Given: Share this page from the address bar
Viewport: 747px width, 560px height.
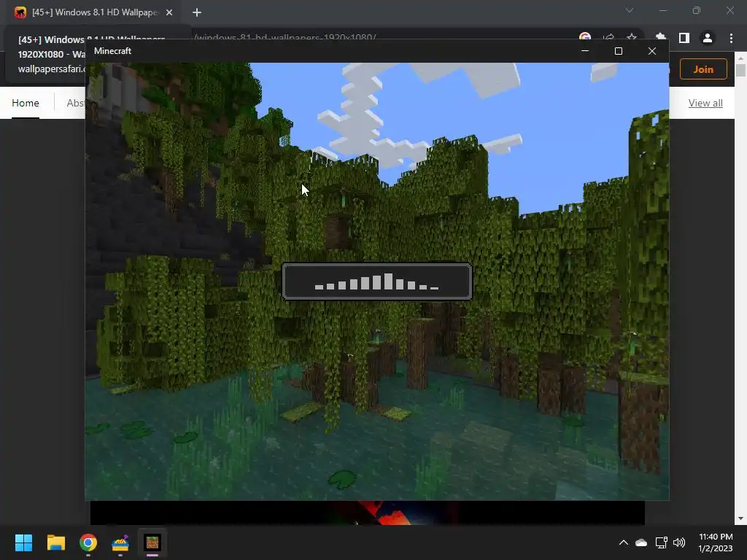Looking at the screenshot, I should point(608,38).
